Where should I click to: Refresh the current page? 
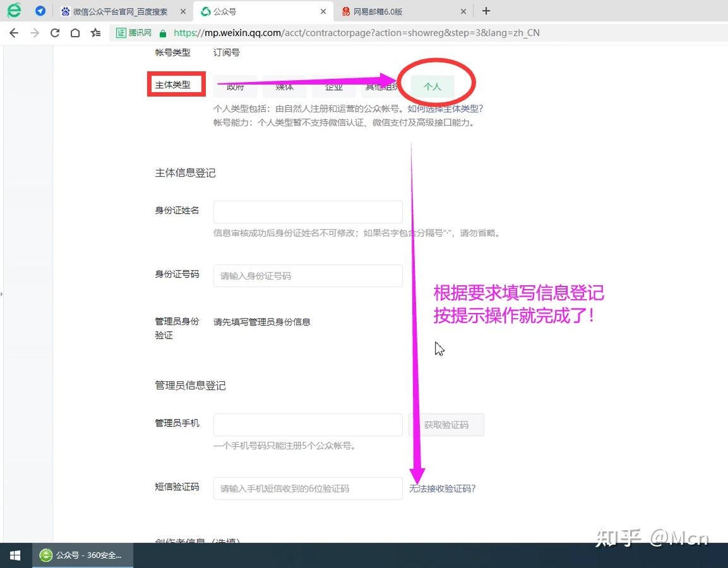56,33
